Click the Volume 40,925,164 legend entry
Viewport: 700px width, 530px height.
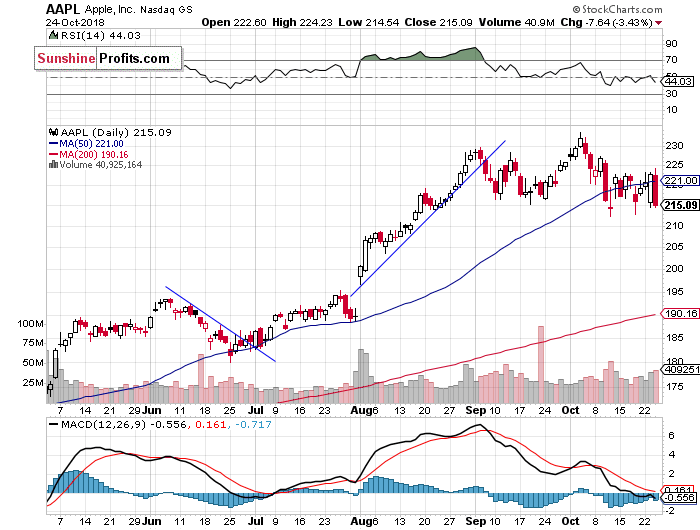(x=100, y=165)
